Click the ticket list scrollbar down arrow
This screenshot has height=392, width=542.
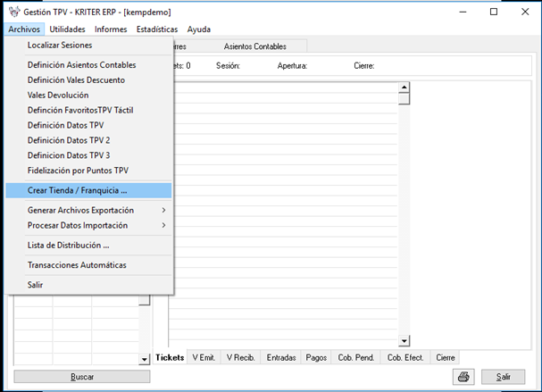pyautogui.click(x=404, y=341)
